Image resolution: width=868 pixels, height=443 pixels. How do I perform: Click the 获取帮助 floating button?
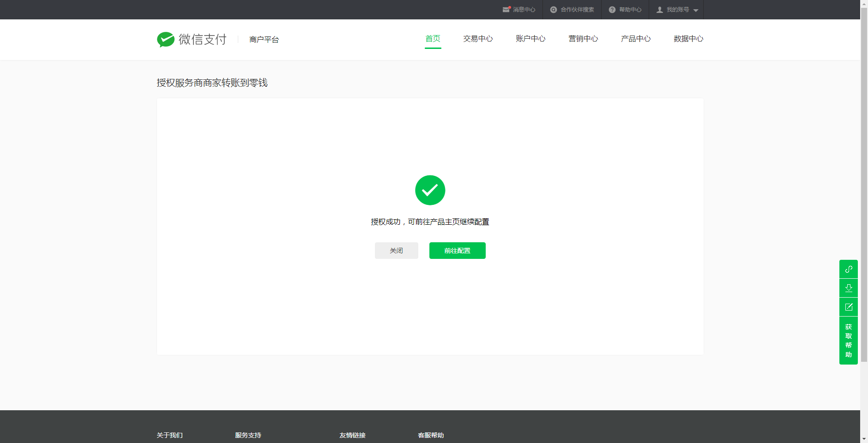[x=848, y=341]
